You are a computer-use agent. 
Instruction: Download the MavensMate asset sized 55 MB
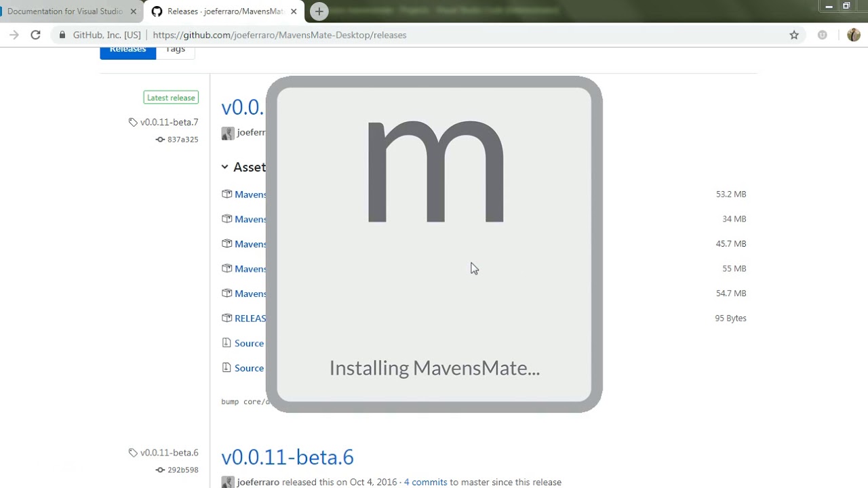pos(250,269)
